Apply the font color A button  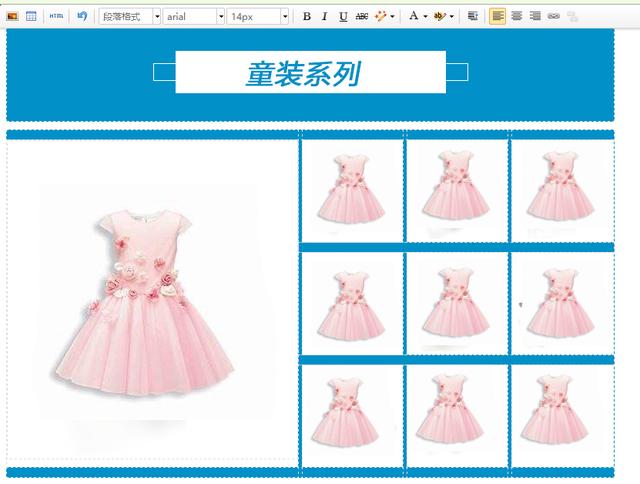pyautogui.click(x=414, y=16)
